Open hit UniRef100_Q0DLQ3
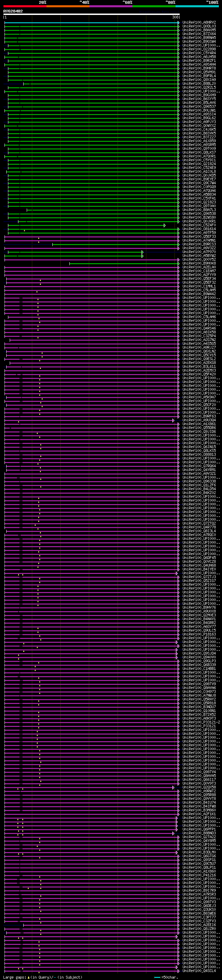Screen dimensions: 222x980 tap(199, 26)
